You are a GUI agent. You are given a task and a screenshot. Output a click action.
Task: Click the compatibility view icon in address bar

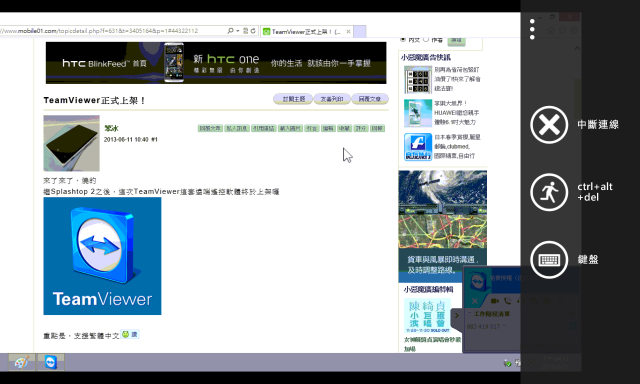(x=246, y=31)
